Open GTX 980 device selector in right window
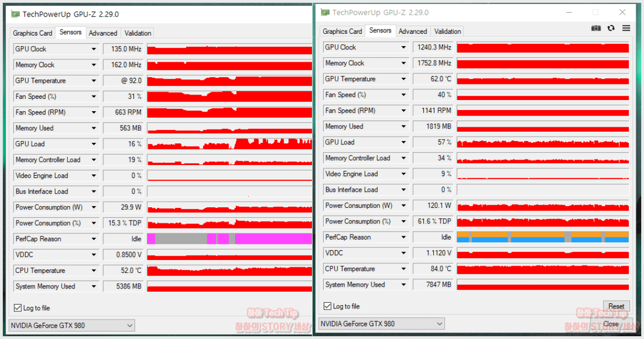Viewport: 644px width, 339px height. point(382,324)
